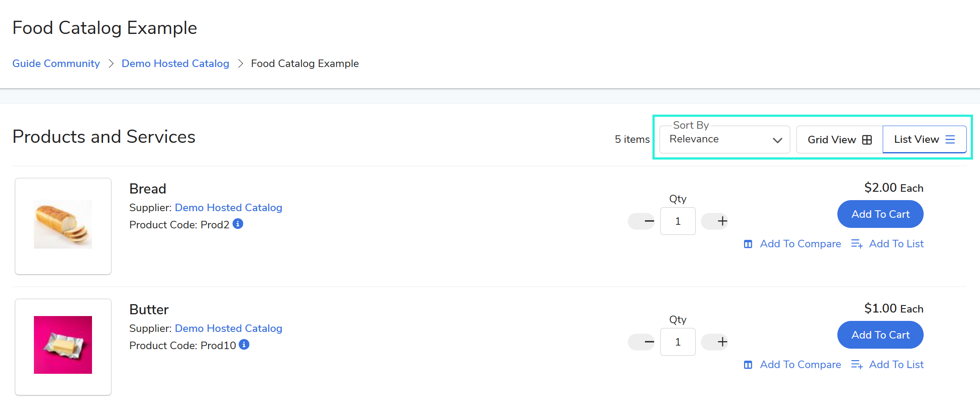Open Bread's supplier Demo Hosted Catalog link
The width and height of the screenshot is (980, 402).
pyautogui.click(x=228, y=208)
